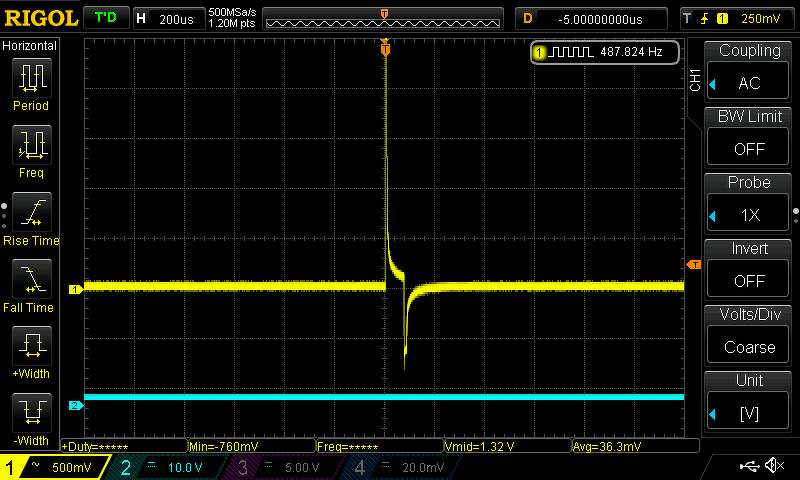Select the Period measurement icon
800x480 pixels.
tap(32, 78)
